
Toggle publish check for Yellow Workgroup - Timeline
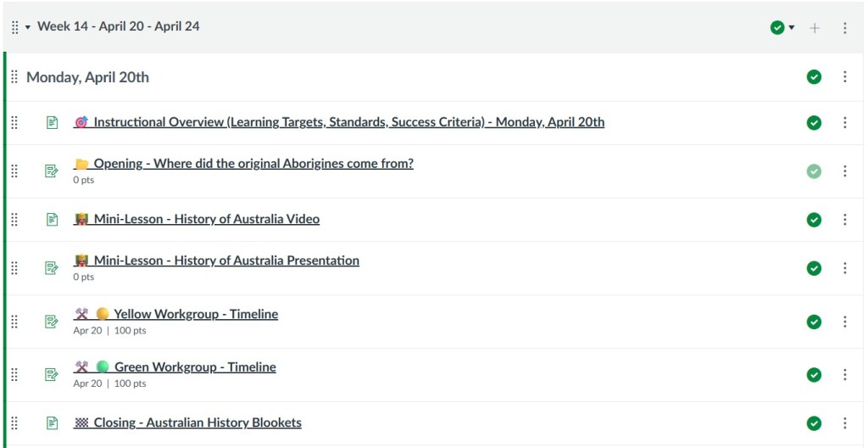pyautogui.click(x=814, y=322)
